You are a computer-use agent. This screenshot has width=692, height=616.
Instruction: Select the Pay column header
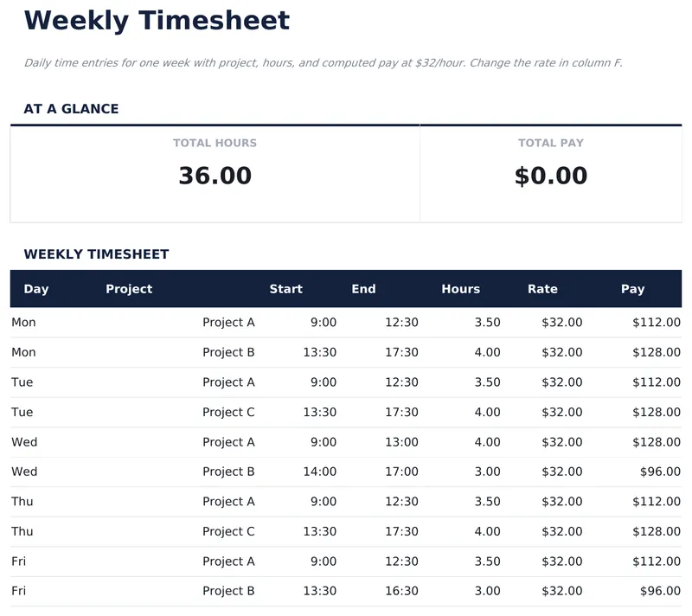tap(632, 289)
